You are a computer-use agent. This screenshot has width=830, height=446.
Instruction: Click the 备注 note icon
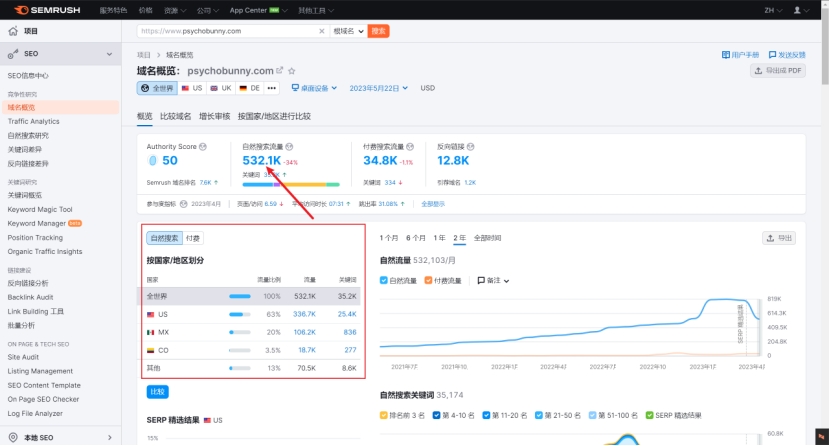481,280
